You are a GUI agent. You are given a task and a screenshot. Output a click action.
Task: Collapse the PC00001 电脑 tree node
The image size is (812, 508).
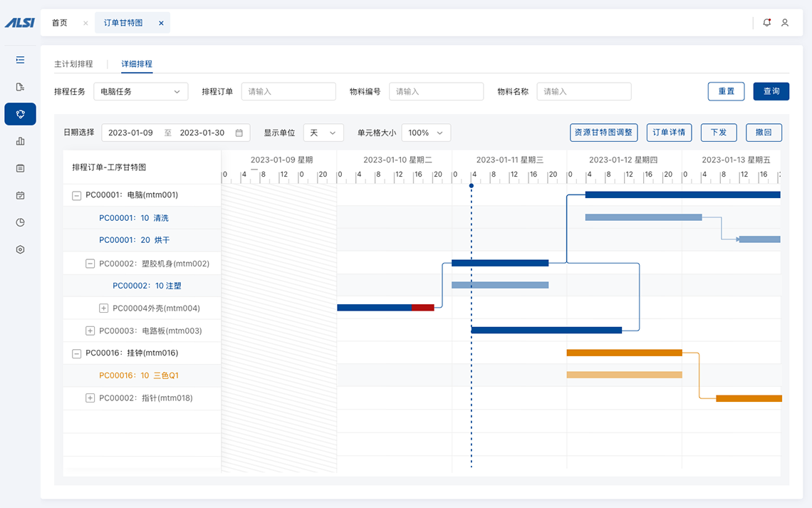76,195
